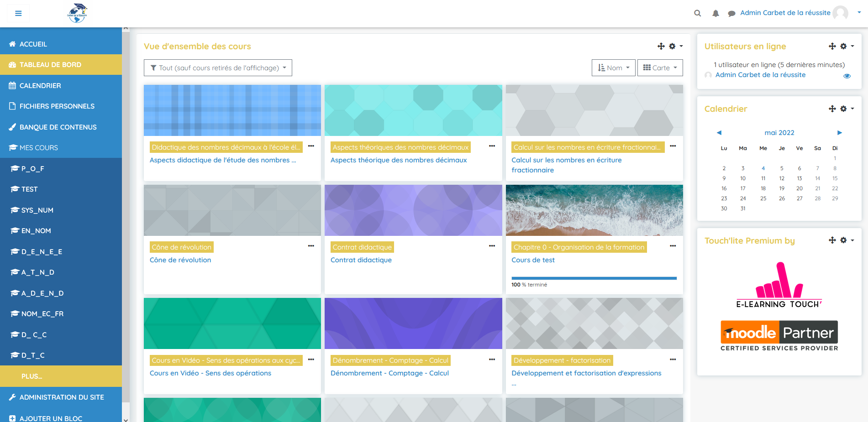Open Banque de contenus in the sidebar
868x422 pixels.
point(61,127)
